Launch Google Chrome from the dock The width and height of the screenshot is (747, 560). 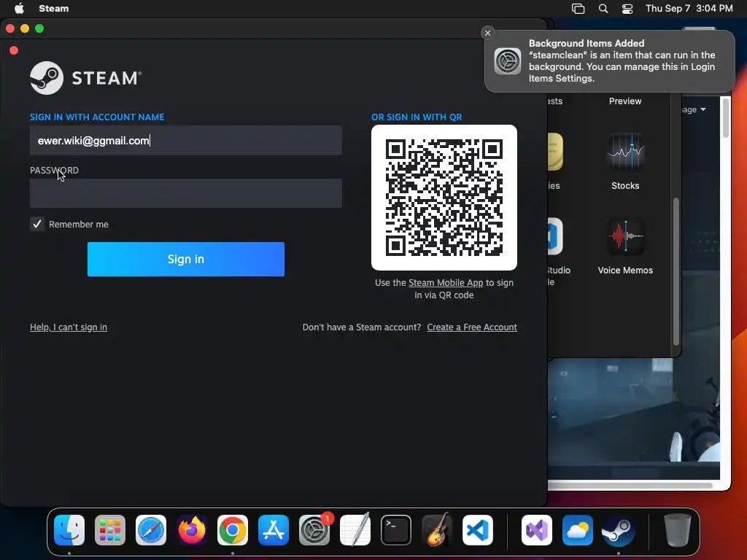tap(233, 530)
